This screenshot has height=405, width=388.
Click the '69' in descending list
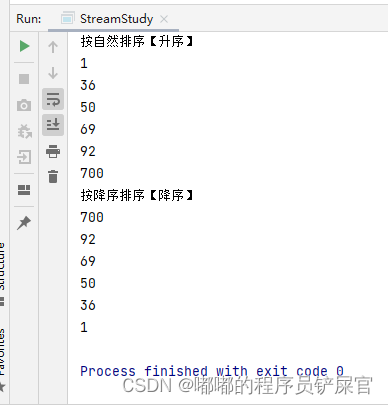point(88,261)
